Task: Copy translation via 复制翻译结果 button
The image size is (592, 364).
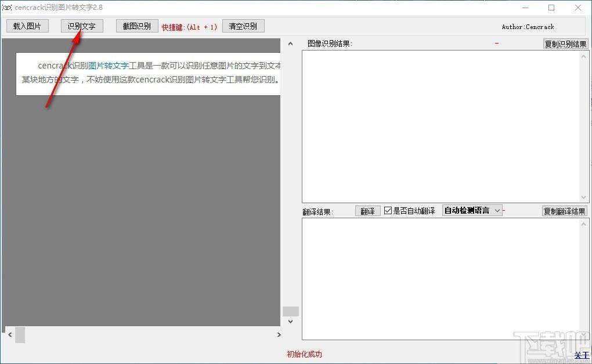Action: [x=565, y=211]
